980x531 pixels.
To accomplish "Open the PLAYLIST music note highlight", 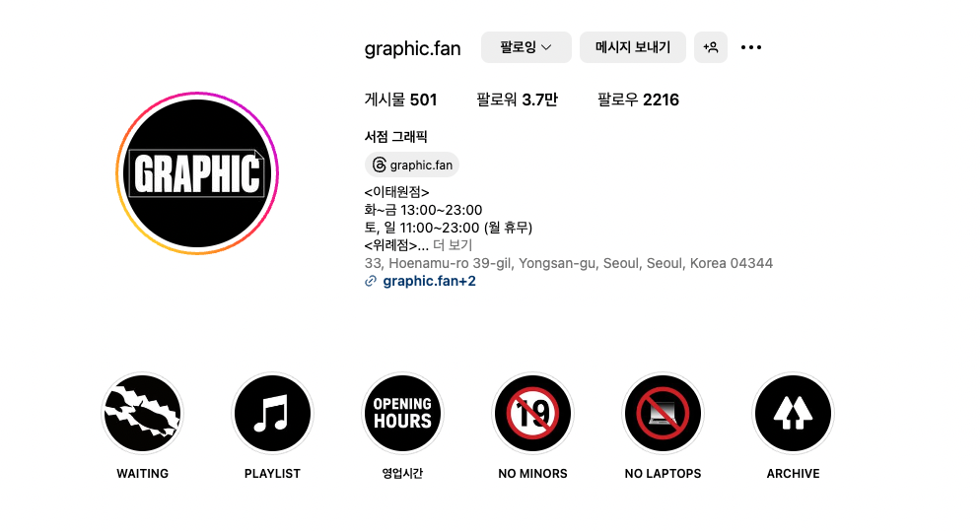I will point(272,413).
